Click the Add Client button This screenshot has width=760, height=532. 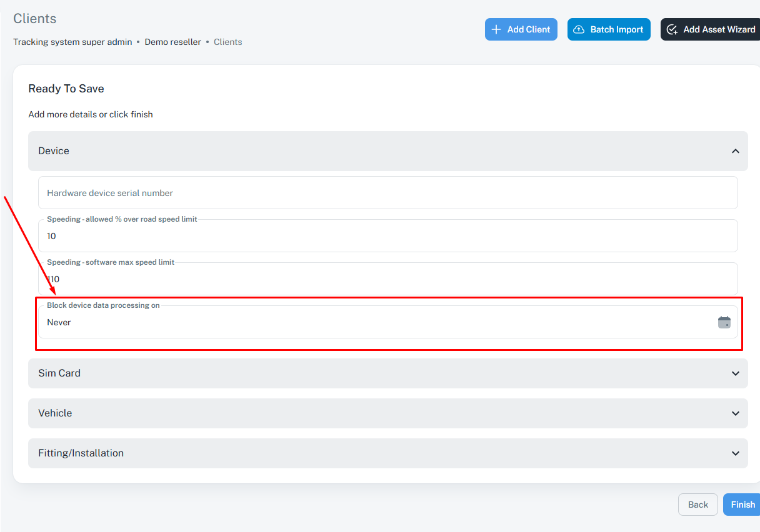[521, 29]
